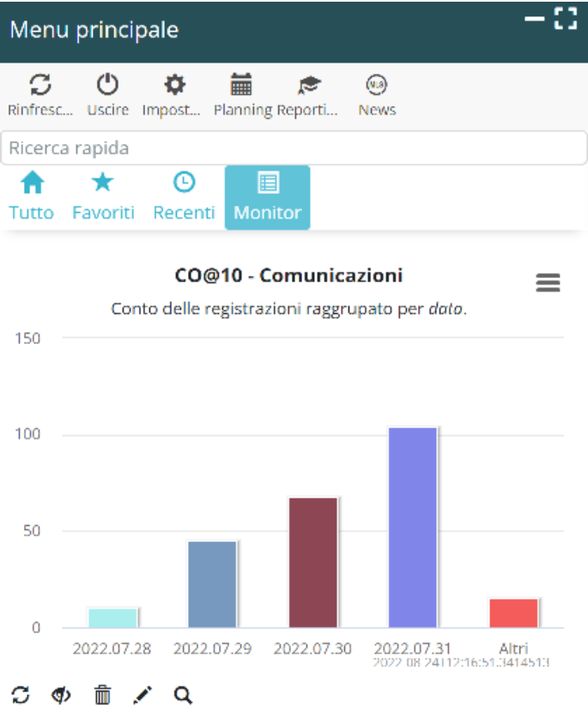Toggle chart visibility with eye icon
588x725 pixels.
coord(61,695)
